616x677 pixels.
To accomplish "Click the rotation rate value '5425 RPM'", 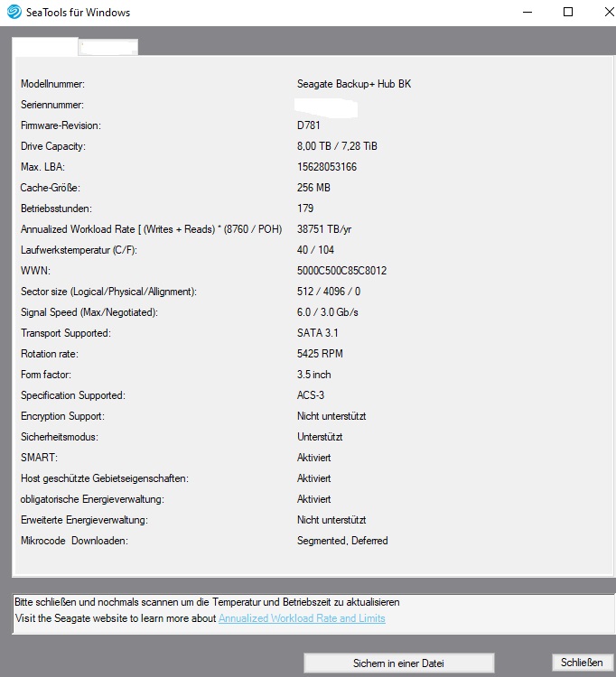I will (x=320, y=353).
